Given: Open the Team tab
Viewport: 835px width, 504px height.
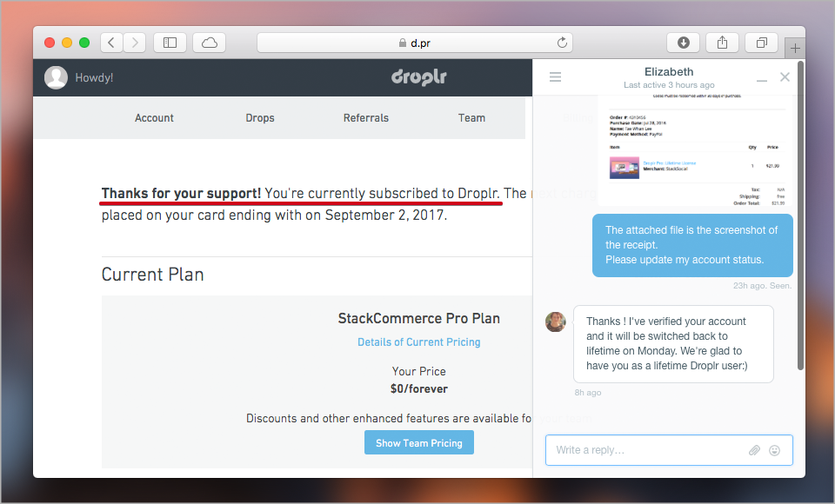Looking at the screenshot, I should point(471,117).
